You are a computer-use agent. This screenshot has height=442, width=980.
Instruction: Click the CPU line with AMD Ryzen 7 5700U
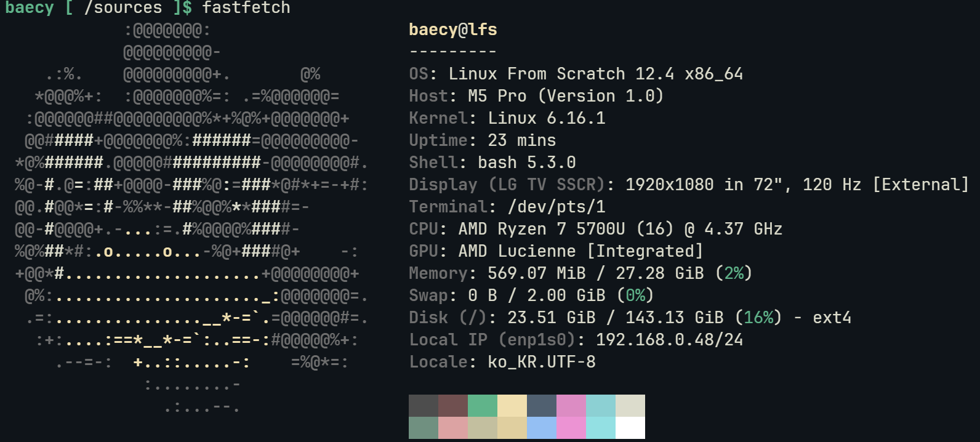(x=595, y=229)
